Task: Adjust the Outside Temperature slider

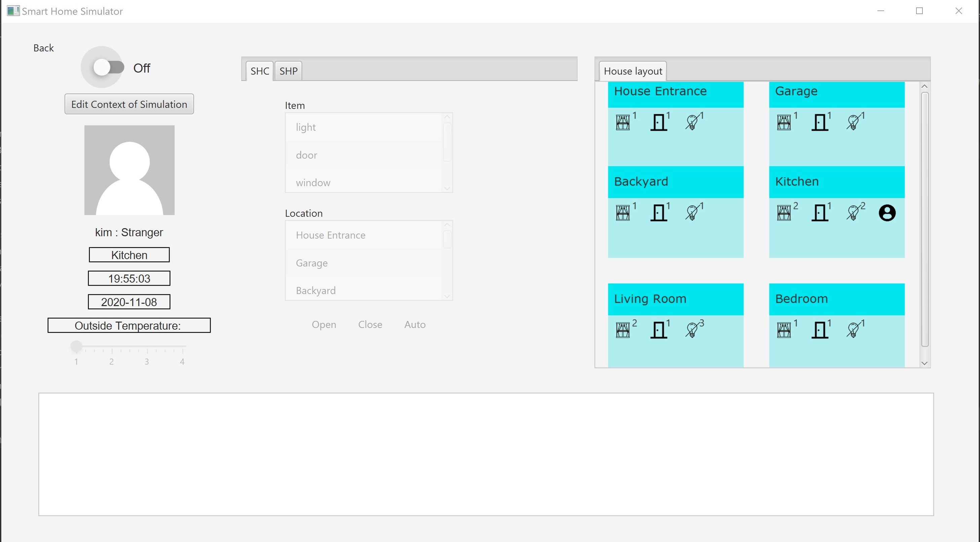Action: 76,346
